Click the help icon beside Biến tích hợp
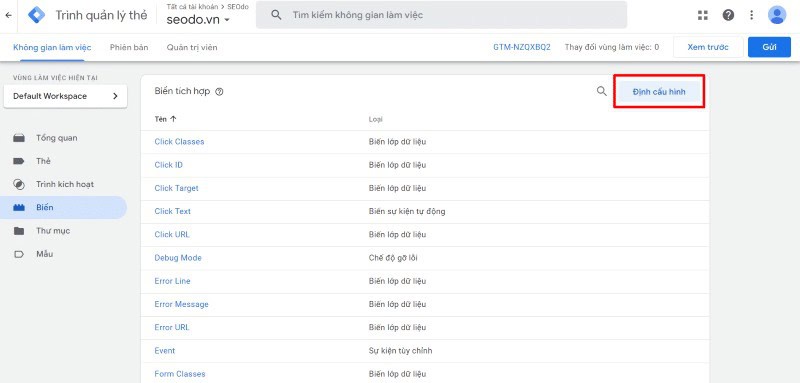The width and height of the screenshot is (800, 383). pos(219,92)
